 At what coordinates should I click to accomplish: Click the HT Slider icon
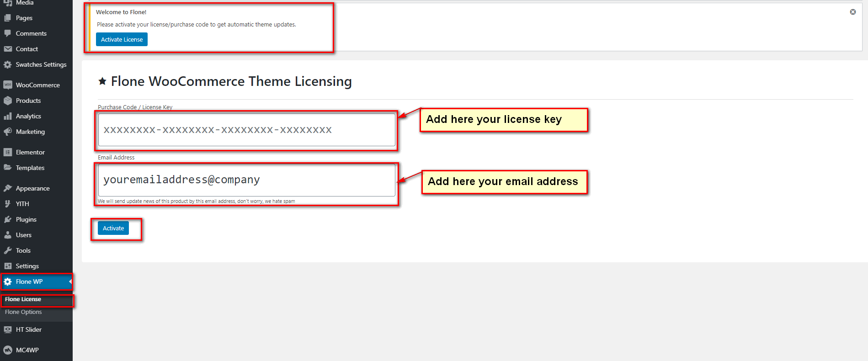8,329
